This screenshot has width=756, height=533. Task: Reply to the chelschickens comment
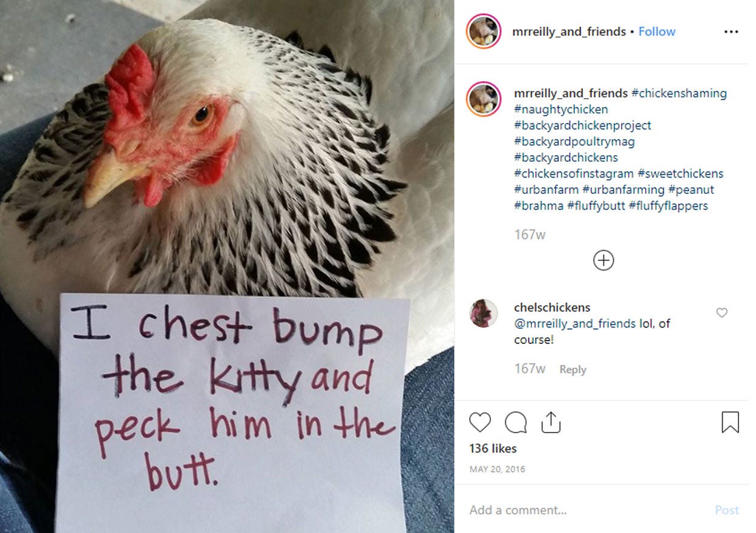coord(573,369)
